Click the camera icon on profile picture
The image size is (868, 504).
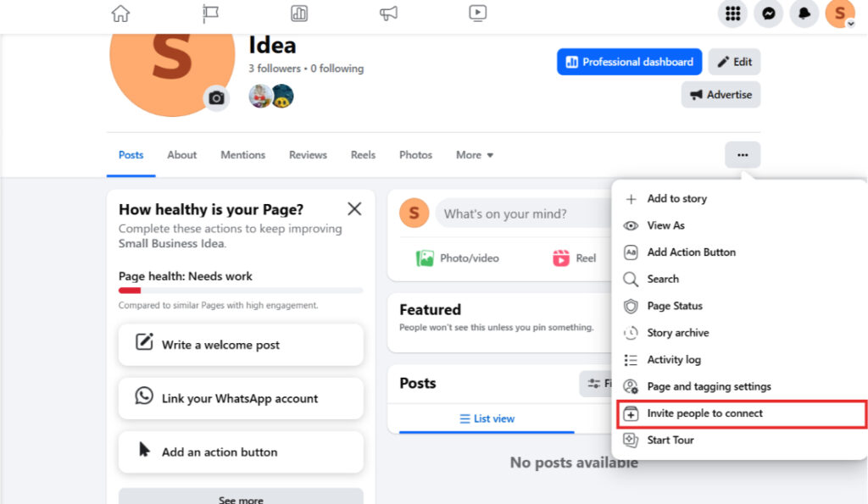pyautogui.click(x=216, y=98)
